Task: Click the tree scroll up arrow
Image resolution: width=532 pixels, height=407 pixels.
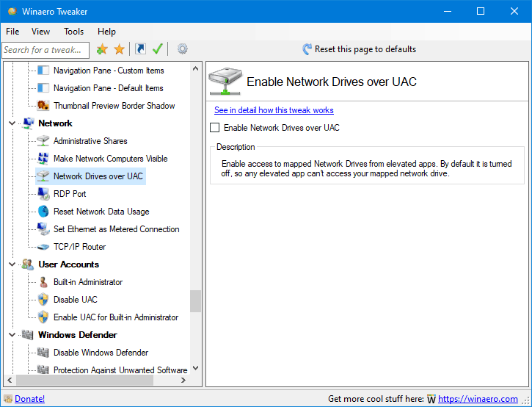Action: click(195, 68)
